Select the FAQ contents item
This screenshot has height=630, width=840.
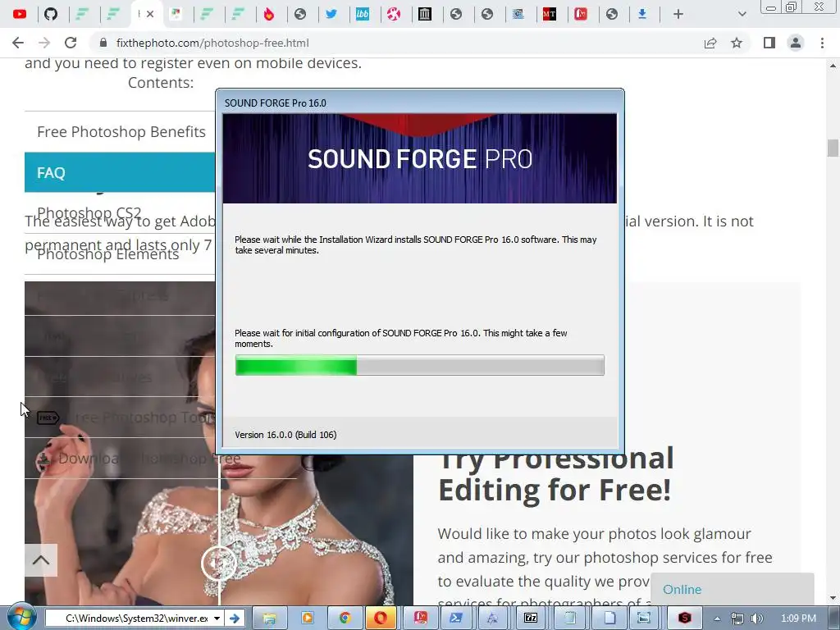(x=120, y=172)
